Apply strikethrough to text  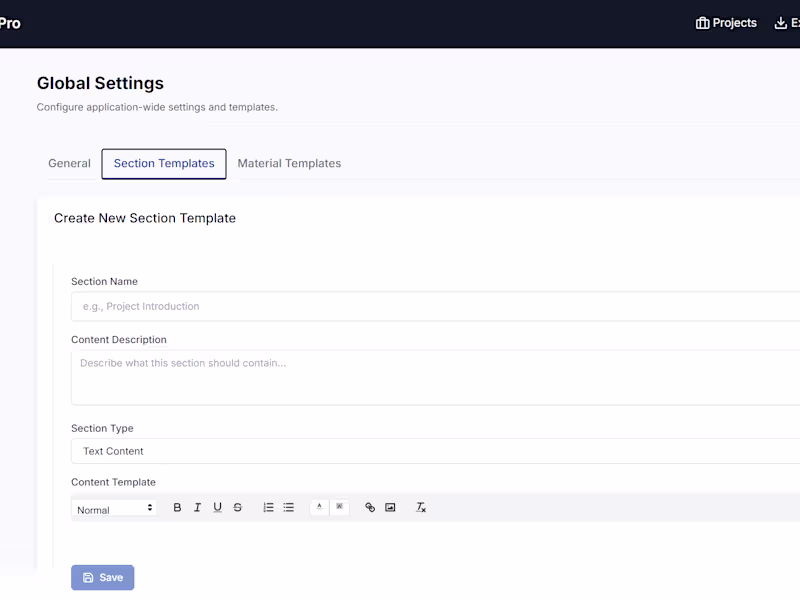point(237,507)
